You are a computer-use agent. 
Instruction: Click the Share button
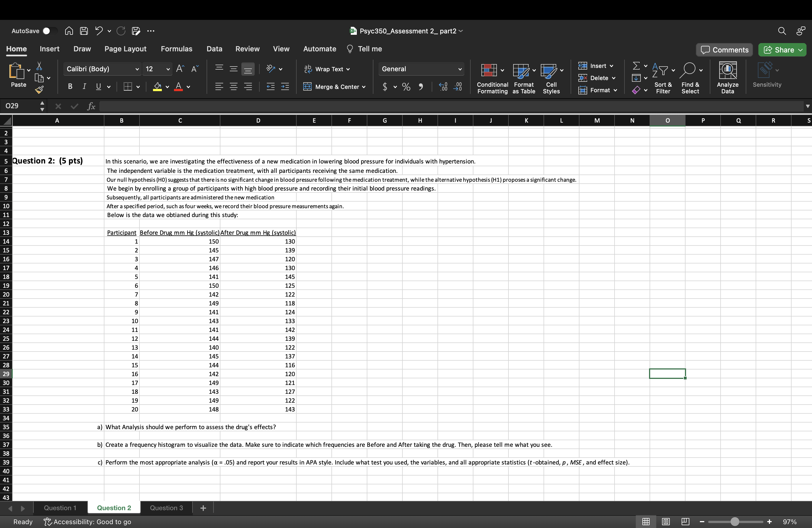click(x=779, y=50)
